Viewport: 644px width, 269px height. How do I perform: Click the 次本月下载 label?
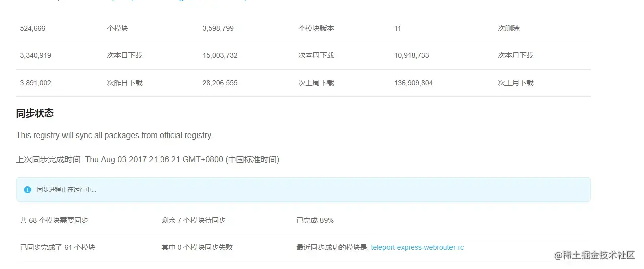[x=516, y=55]
